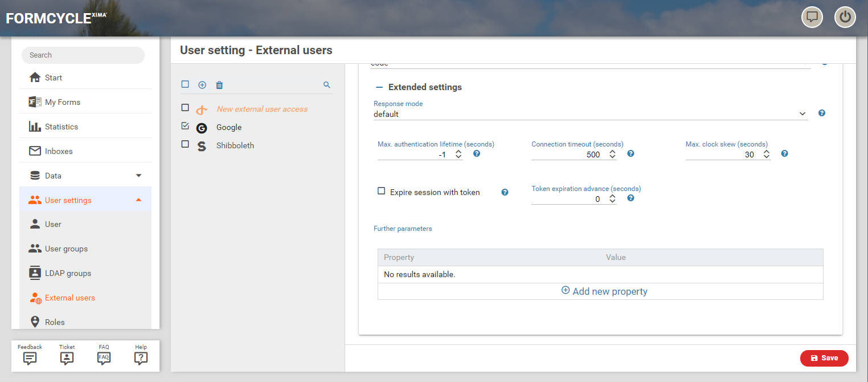The width and height of the screenshot is (868, 382).
Task: Tick the Shibboleth entry checkbox
Action: point(185,144)
